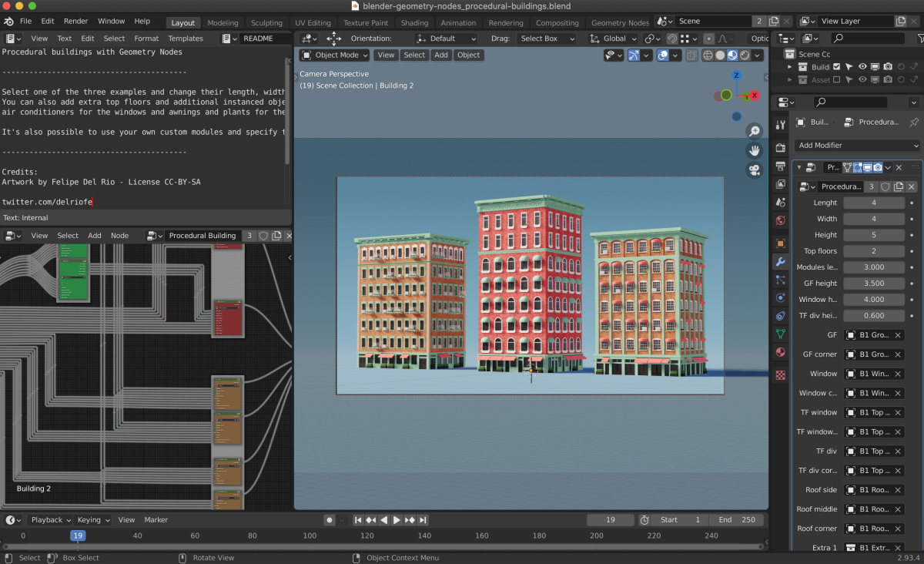The height and width of the screenshot is (564, 924).
Task: Open the Render properties tab
Action: click(x=781, y=147)
